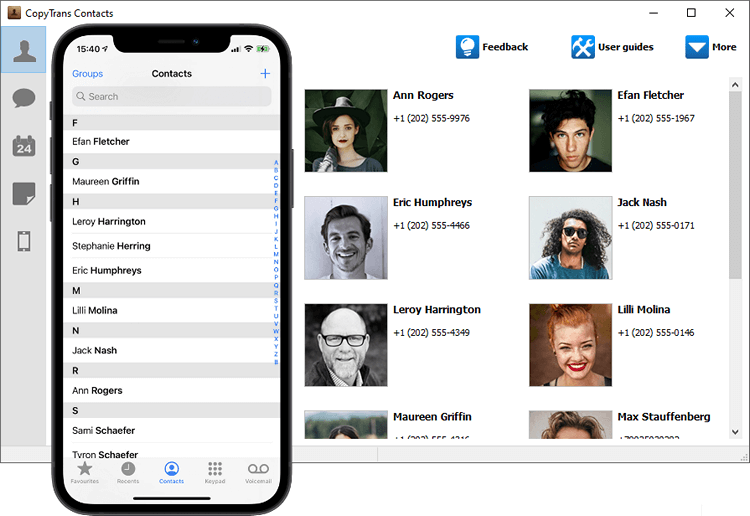This screenshot has width=750, height=516.
Task: Click phone number +1 (202) 555-0171
Action: [x=656, y=225]
